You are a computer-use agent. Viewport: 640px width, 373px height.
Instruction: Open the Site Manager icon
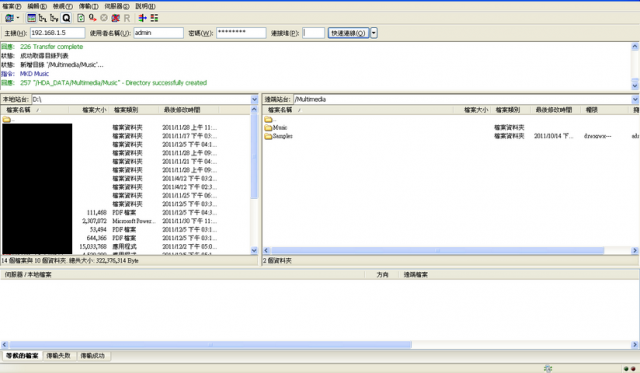click(9, 18)
